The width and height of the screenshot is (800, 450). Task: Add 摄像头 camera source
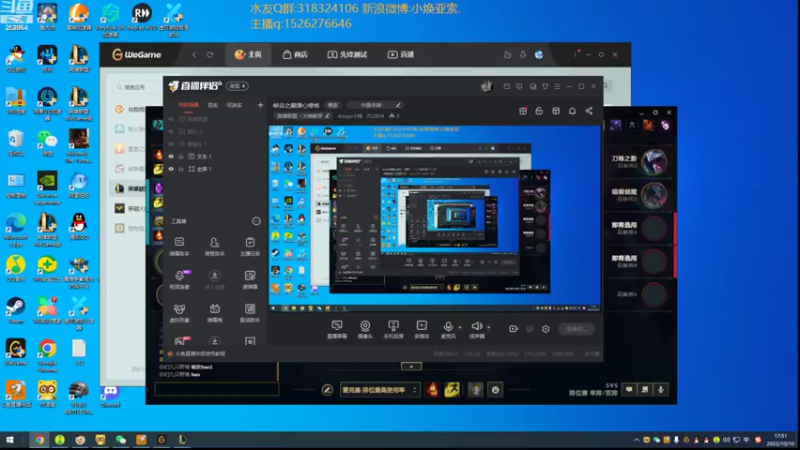[365, 329]
